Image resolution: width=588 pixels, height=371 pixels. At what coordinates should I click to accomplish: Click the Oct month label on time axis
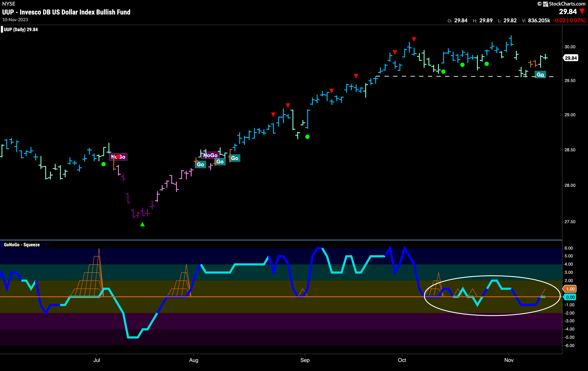(402, 360)
